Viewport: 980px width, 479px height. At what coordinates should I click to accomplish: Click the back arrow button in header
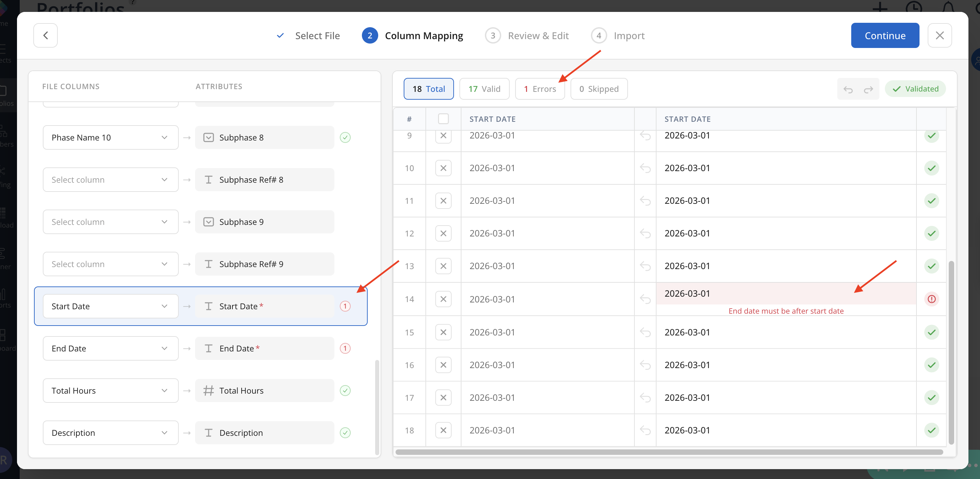pos(45,35)
